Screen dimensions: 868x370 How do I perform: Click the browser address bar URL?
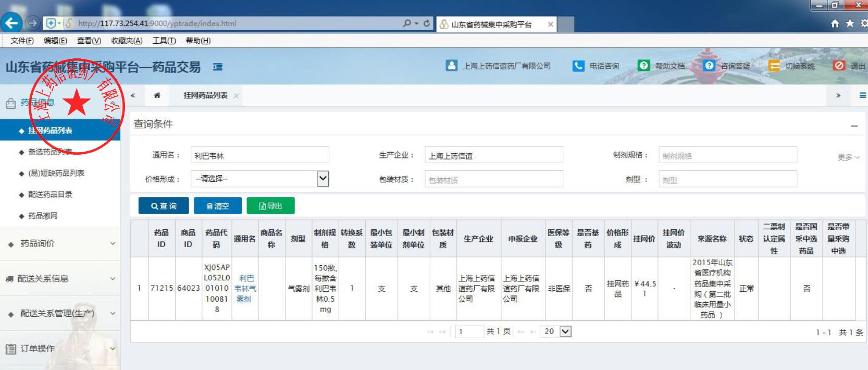point(157,23)
